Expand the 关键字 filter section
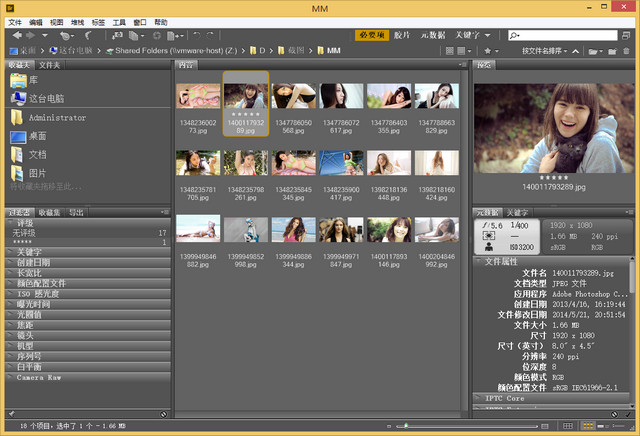The width and height of the screenshot is (640, 436). (x=28, y=252)
